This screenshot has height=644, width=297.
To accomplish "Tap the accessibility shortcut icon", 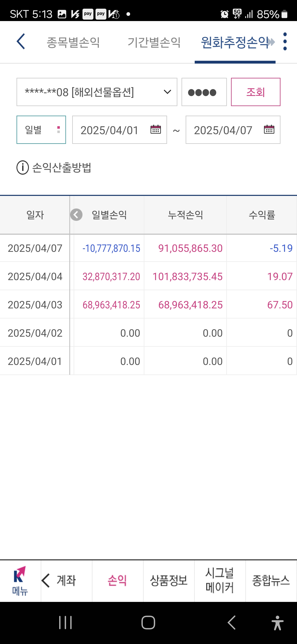I will [x=278, y=623].
